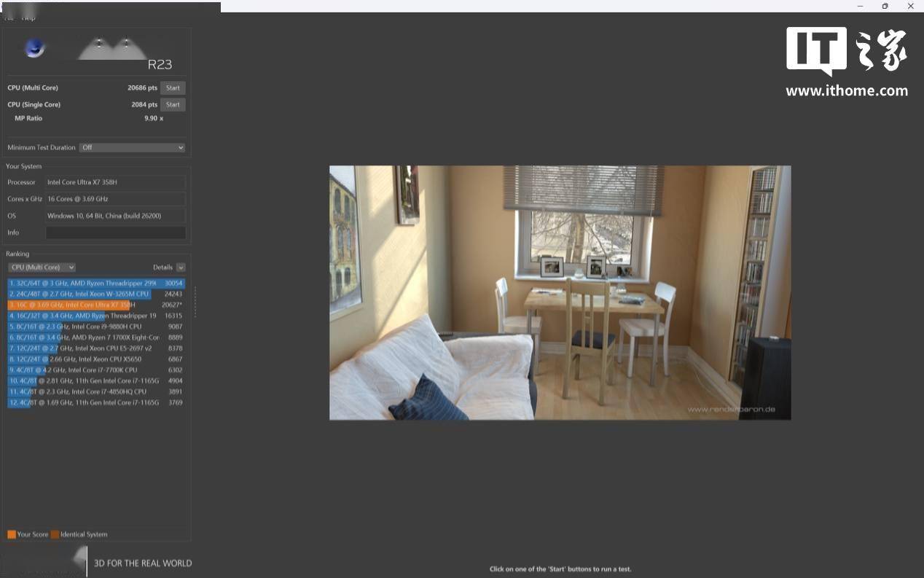Open the File menu
924x578 pixels.
point(9,17)
